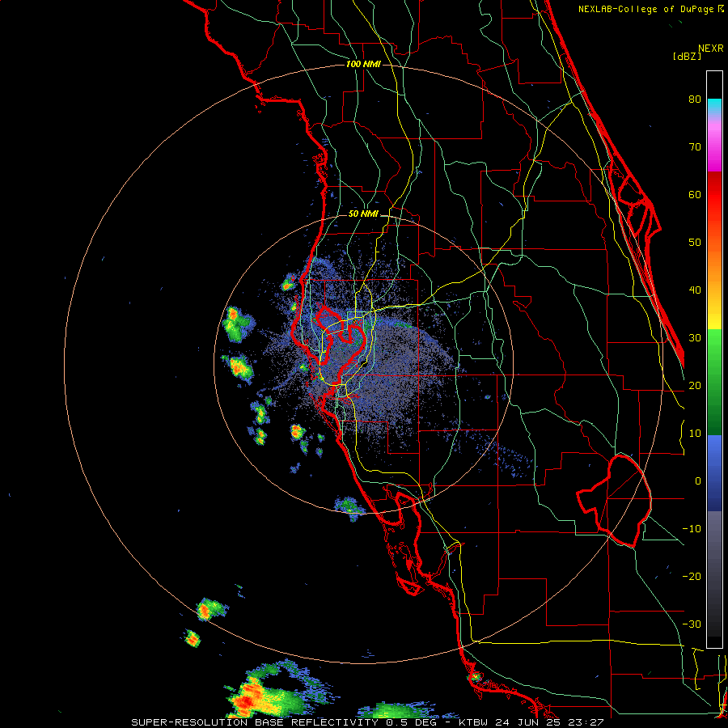Click the 50 NMI range ring label
Screen dimensions: 728x728
pos(363,214)
